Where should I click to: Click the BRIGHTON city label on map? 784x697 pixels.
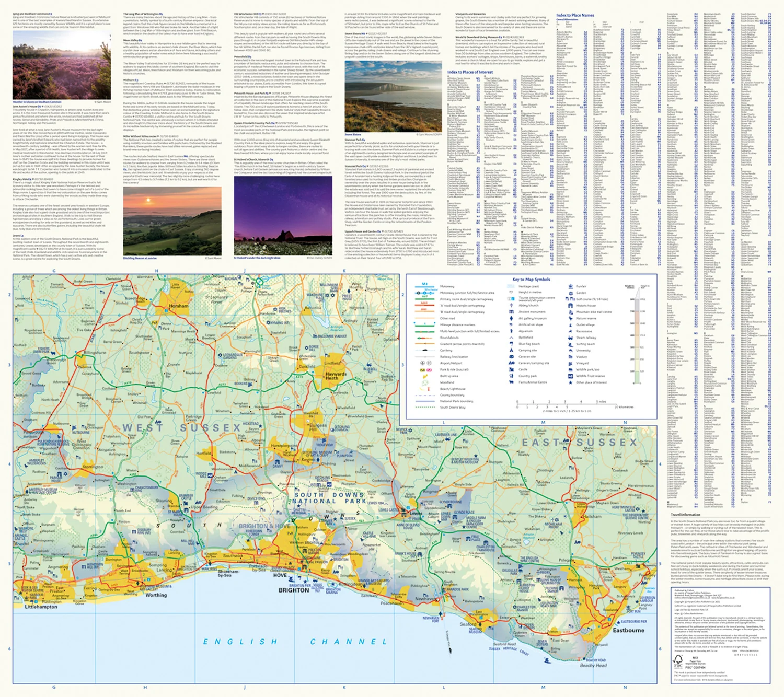[x=294, y=590]
